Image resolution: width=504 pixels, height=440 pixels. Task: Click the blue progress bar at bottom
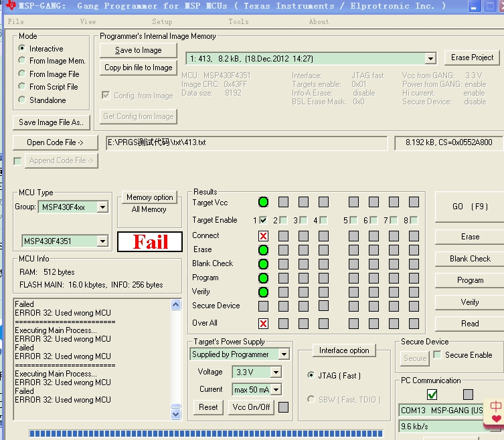click(x=206, y=433)
